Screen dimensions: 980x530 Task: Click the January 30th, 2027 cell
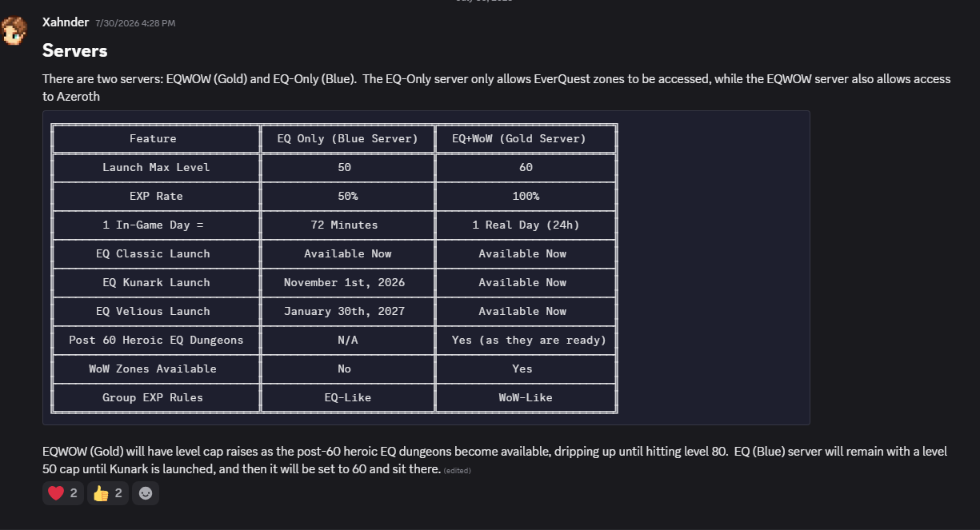coord(344,311)
